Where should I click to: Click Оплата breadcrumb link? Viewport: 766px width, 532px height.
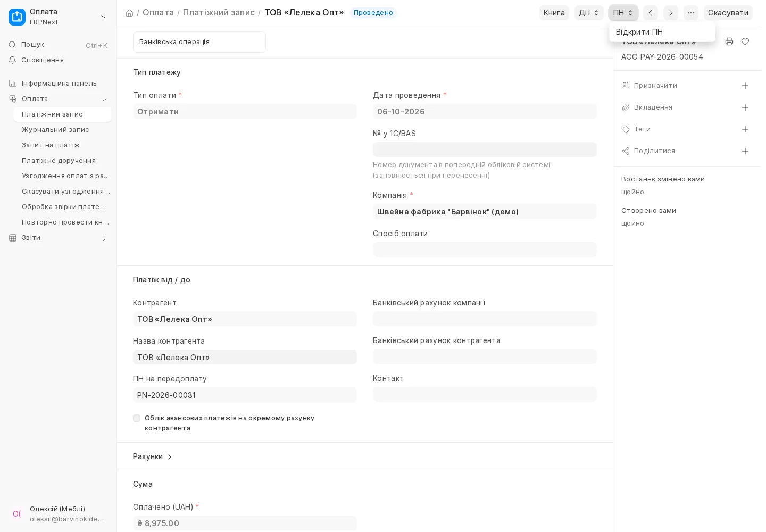click(x=158, y=12)
